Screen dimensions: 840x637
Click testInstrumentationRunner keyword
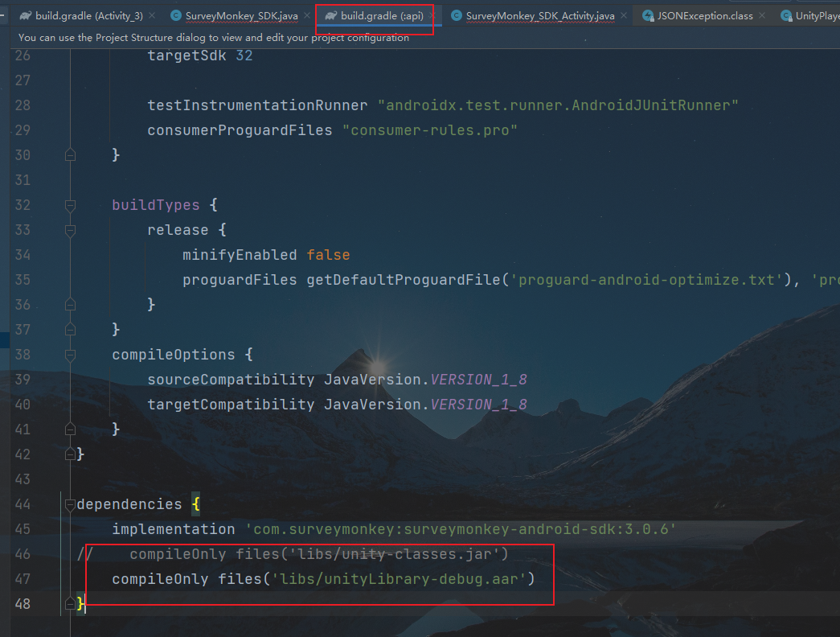258,105
